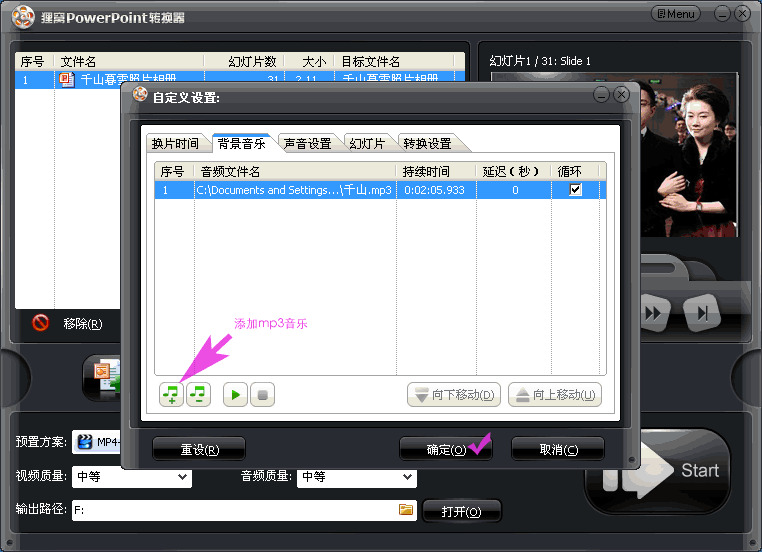Click the 取消(C) cancel button
The height and width of the screenshot is (552, 762).
tap(558, 449)
